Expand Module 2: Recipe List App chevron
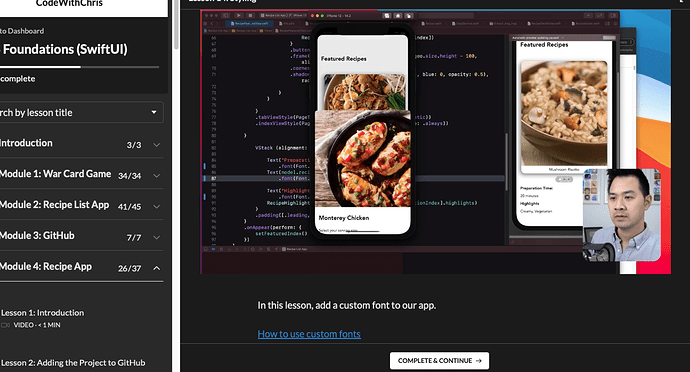This screenshot has height=372, width=690. pos(157,206)
